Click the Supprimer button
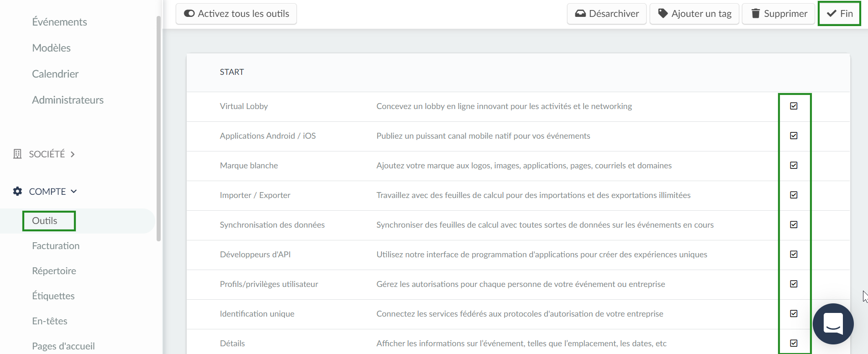868x354 pixels. tap(779, 14)
